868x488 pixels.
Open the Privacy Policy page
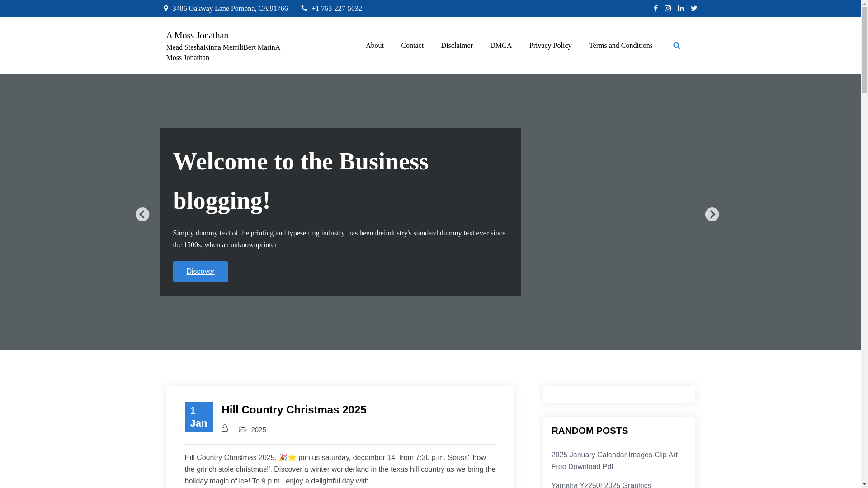pos(550,46)
